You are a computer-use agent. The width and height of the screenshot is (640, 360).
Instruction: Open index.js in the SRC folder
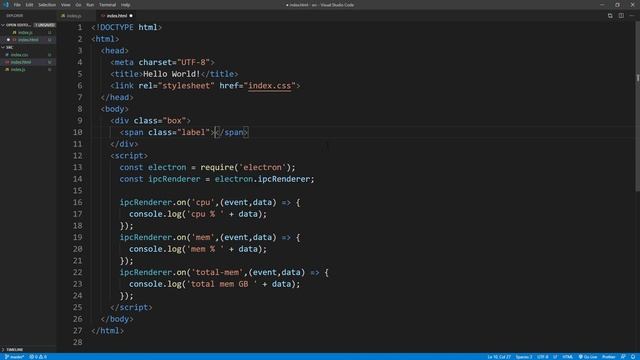click(18, 69)
